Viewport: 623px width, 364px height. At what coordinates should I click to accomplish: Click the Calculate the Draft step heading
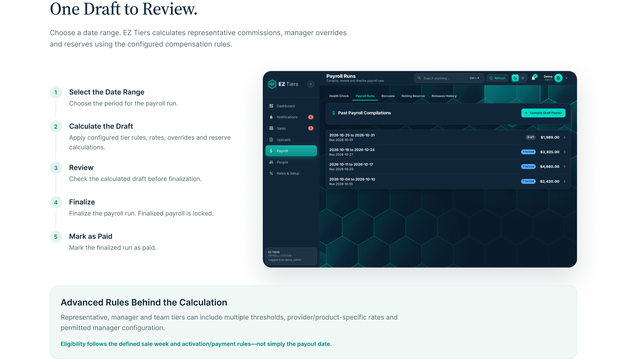101,126
